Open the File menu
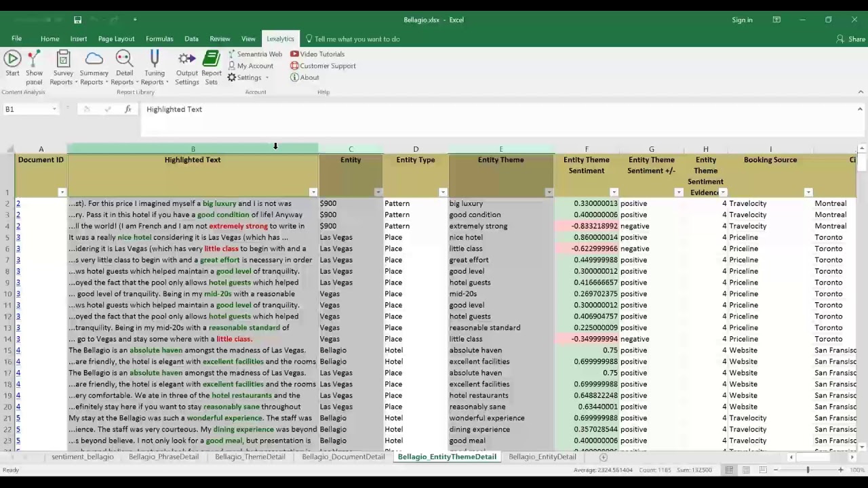868x488 pixels. (16, 39)
